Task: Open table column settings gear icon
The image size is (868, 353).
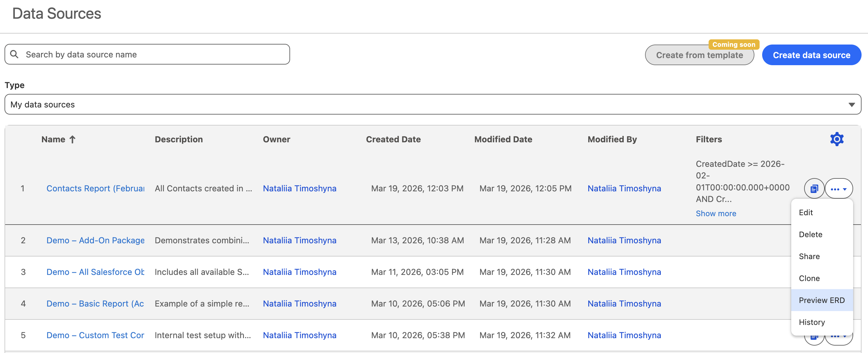Action: click(x=836, y=139)
